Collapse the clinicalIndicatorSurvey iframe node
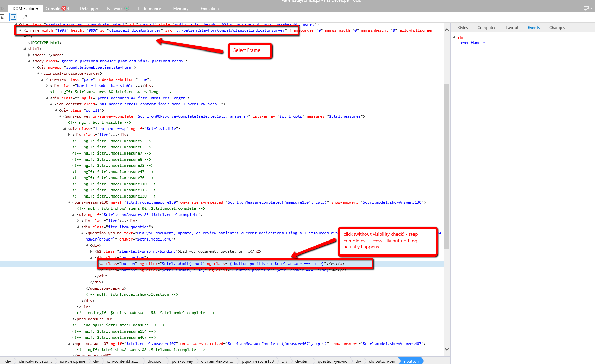Viewport: 595px width, 364px height. [20, 30]
